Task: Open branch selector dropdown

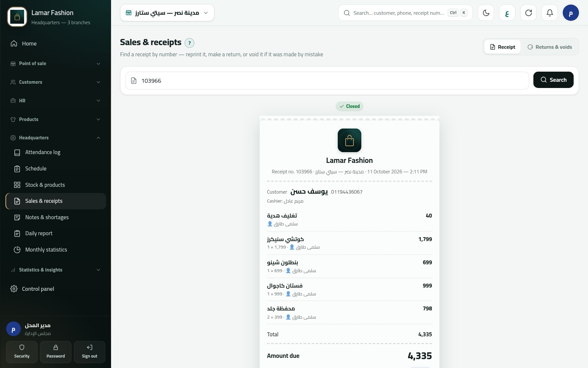Action: tap(167, 13)
